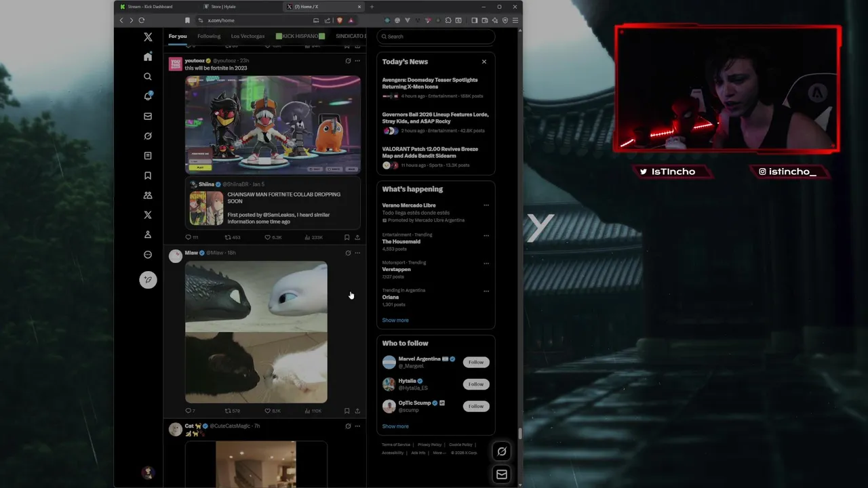Screen dimensions: 868x488
Task: Open options for Verstappen trend
Action: point(486,264)
